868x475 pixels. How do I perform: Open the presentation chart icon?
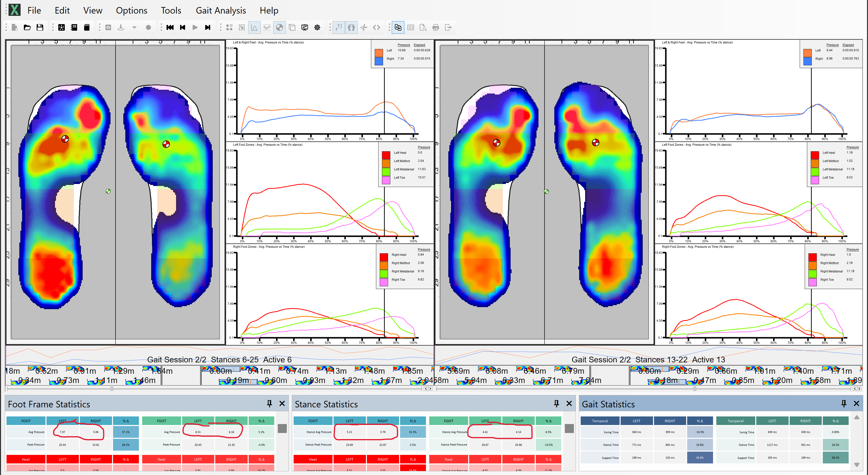[305, 28]
